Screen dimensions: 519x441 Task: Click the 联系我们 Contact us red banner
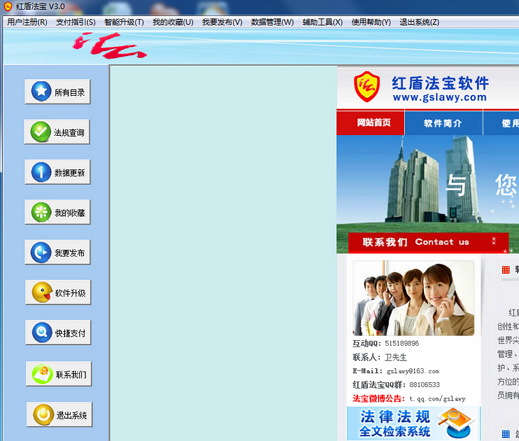(x=428, y=242)
